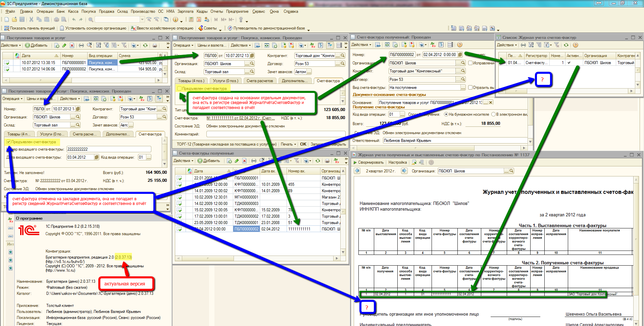The width and height of the screenshot is (644, 326).
Task: Open Действия dropdown in Поступления товаров и услуг list
Action: point(11,45)
